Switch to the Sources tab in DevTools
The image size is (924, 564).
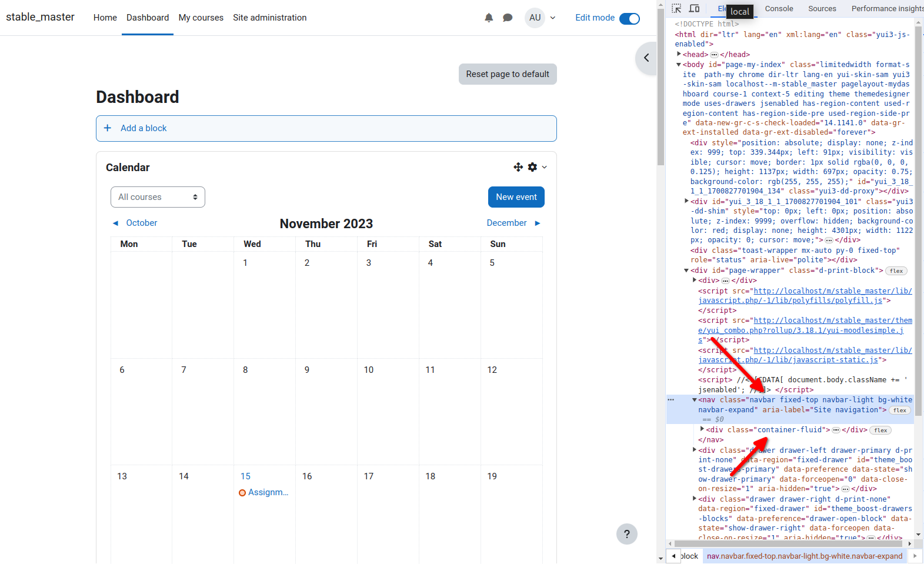coord(822,8)
